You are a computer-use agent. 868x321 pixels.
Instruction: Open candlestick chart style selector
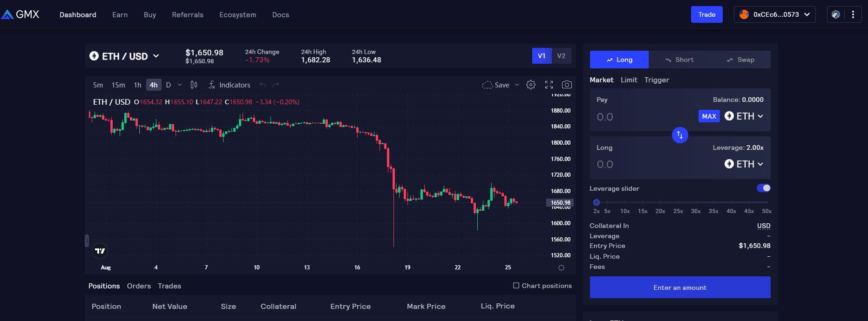(x=194, y=85)
